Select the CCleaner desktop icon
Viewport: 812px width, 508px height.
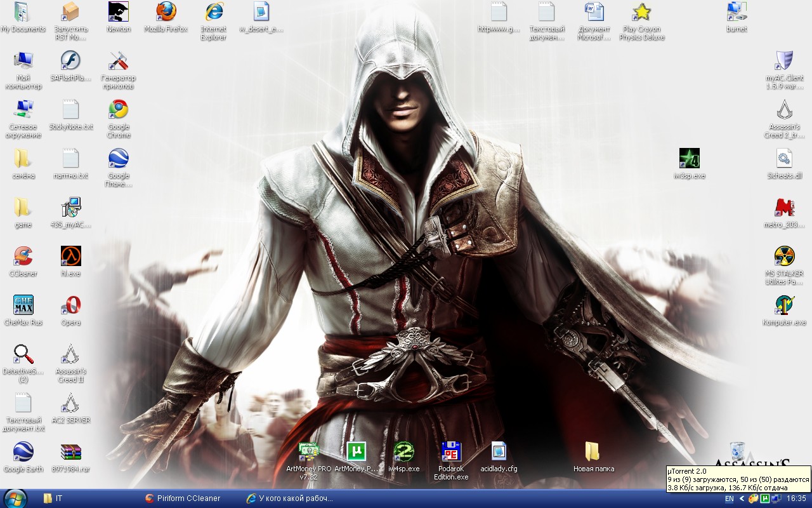pos(23,257)
